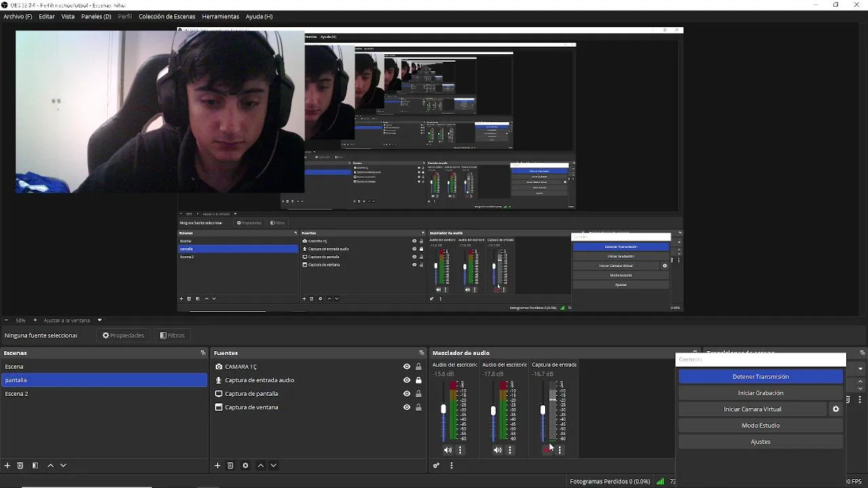The width and height of the screenshot is (868, 488).
Task: Hide the Captura de pantalla source
Action: point(407,394)
